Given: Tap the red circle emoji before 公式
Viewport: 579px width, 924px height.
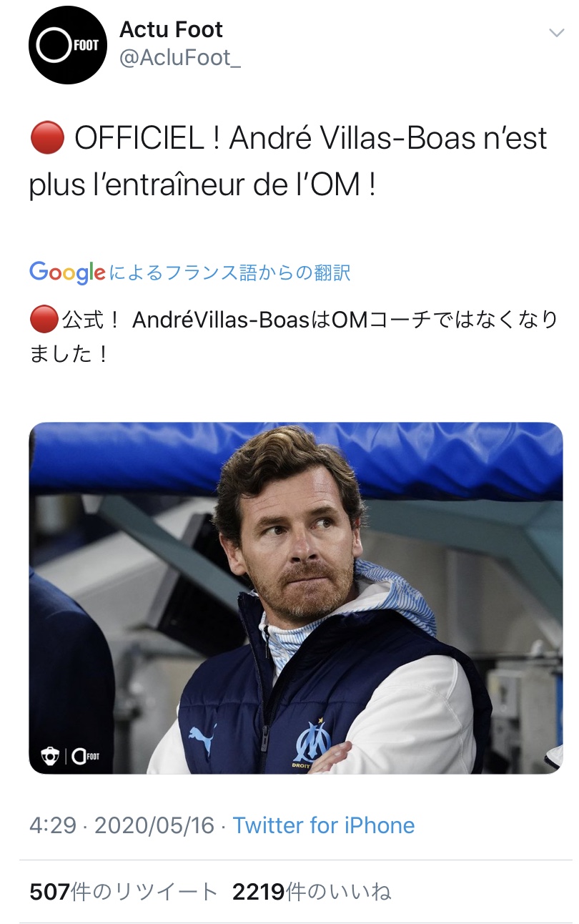Looking at the screenshot, I should 44,320.
